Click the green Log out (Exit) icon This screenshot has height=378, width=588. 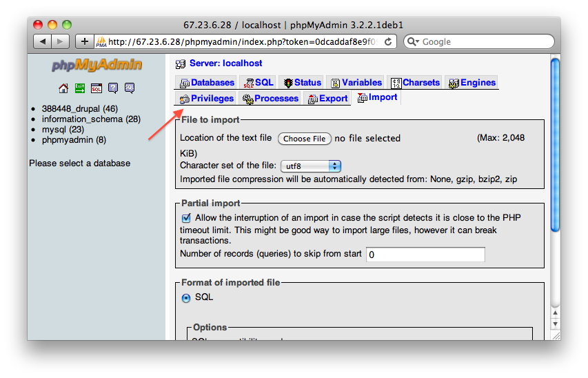coord(80,88)
